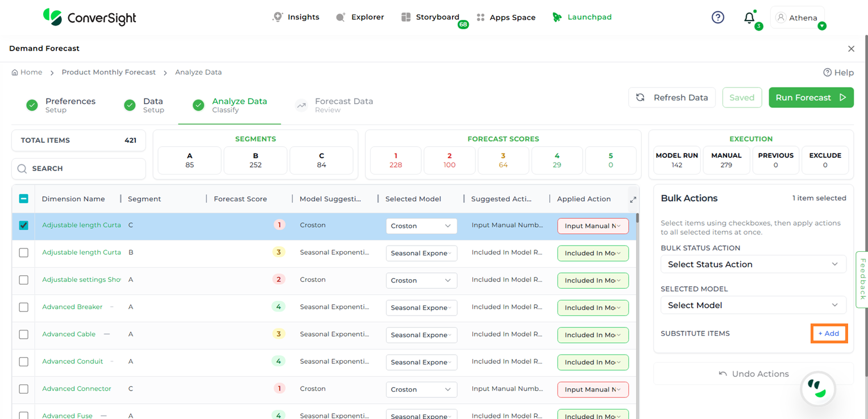The image size is (868, 419).
Task: Toggle the select-all header checkbox
Action: point(23,198)
